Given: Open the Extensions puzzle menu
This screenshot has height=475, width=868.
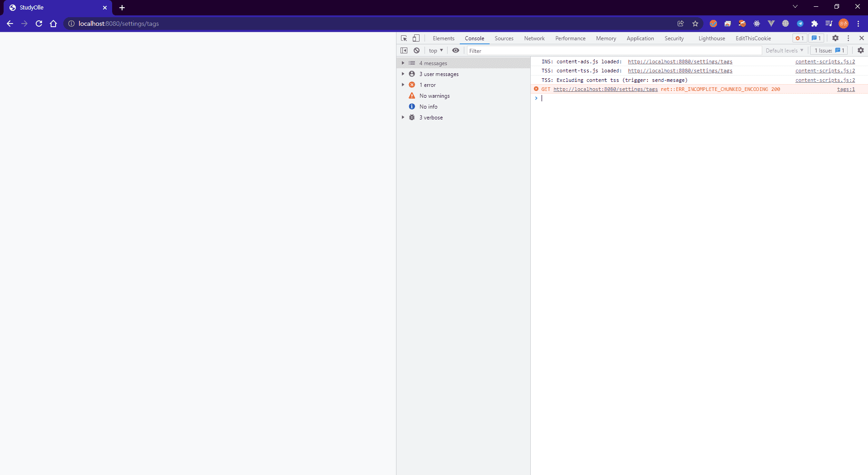Looking at the screenshot, I should (x=815, y=24).
